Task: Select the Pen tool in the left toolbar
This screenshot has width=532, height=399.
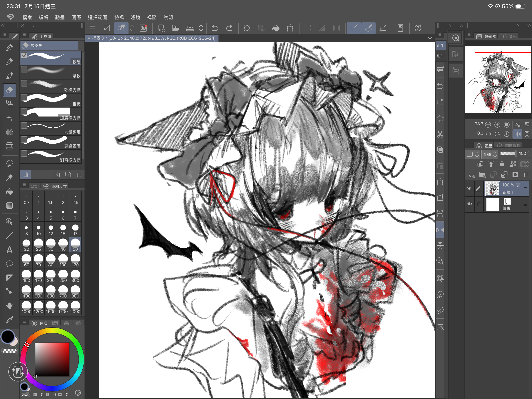Action: coord(9,48)
